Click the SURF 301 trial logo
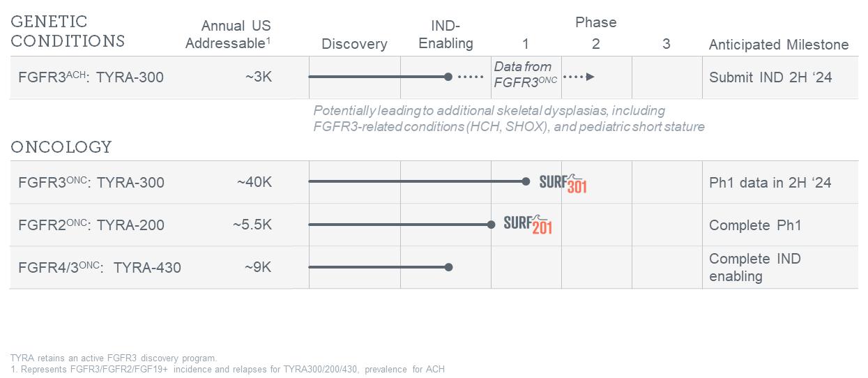This screenshot has width=868, height=378. [563, 183]
